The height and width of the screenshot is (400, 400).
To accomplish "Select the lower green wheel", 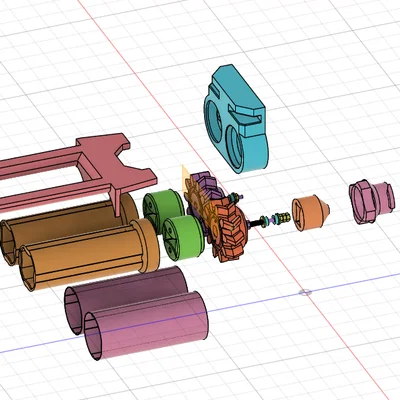I will 183,237.
